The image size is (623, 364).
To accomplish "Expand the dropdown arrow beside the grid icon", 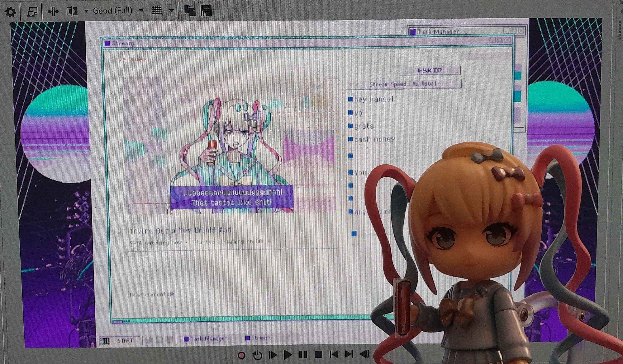I will tap(171, 11).
